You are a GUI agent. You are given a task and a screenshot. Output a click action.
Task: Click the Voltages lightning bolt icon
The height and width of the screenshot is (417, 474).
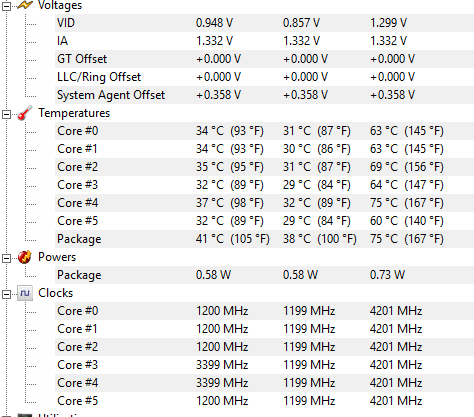[25, 5]
